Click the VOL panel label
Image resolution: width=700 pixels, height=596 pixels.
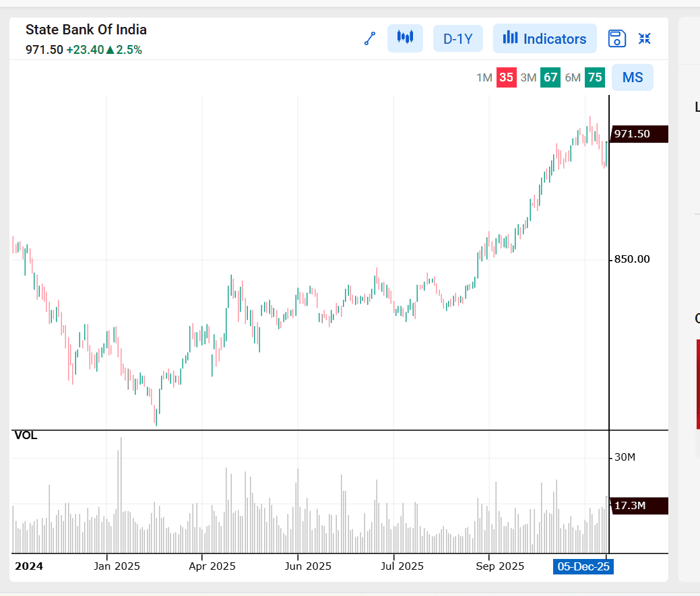coord(26,436)
